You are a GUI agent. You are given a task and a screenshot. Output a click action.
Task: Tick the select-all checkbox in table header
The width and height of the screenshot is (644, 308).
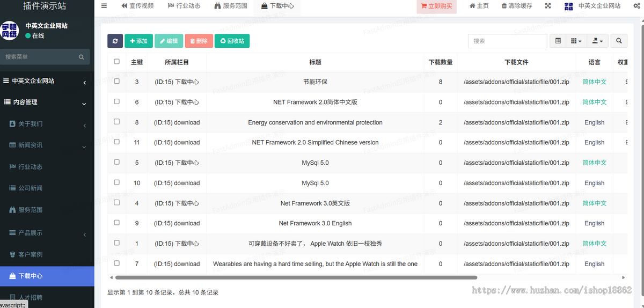click(117, 62)
